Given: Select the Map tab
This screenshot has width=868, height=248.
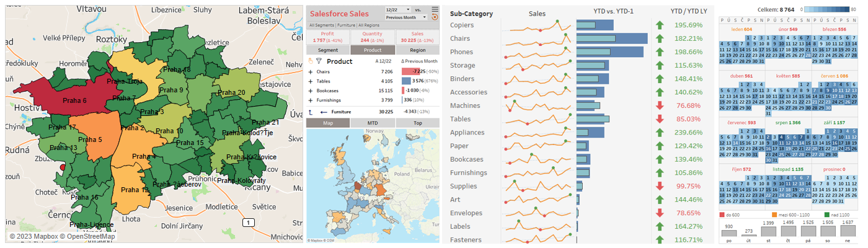Looking at the screenshot, I should click(x=328, y=123).
